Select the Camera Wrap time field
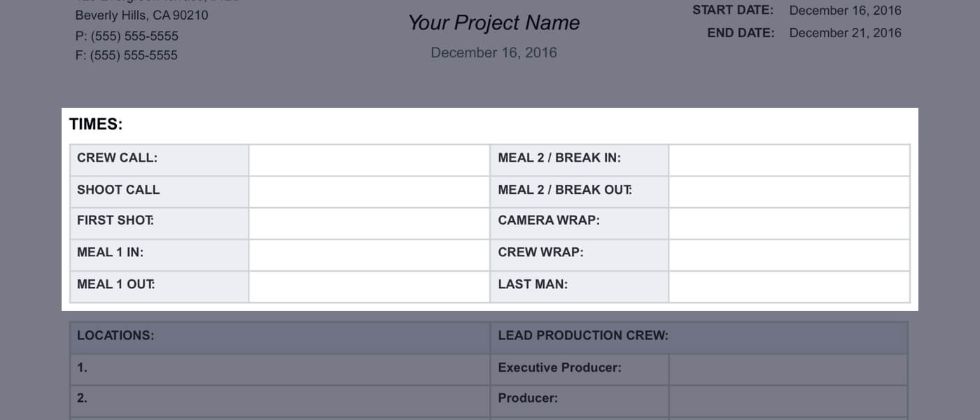 (x=790, y=223)
